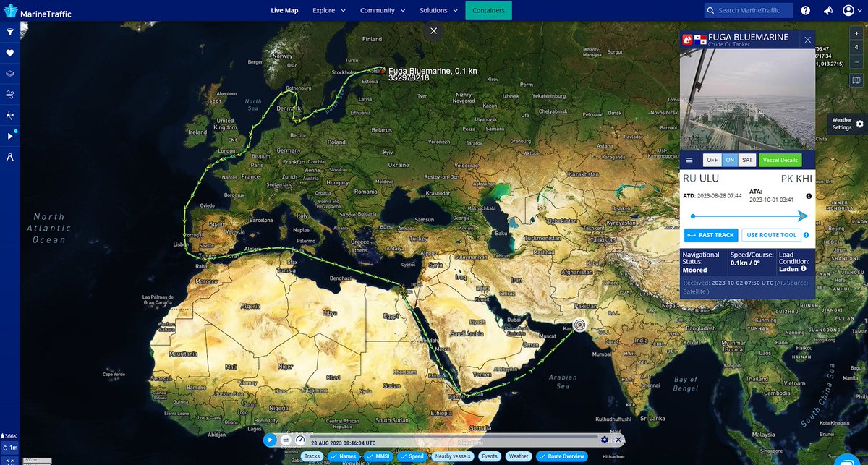Close the playback bar with X
Screen dimensions: 868x465
(x=618, y=440)
